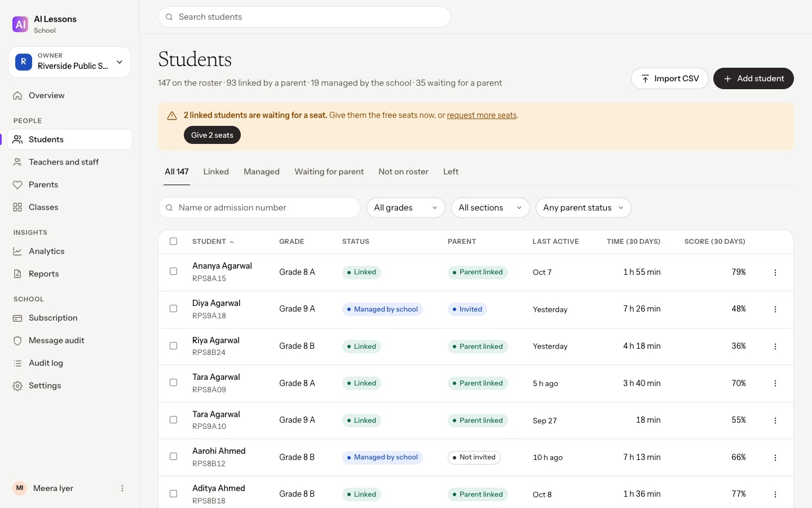Follow the request more seats link
The width and height of the screenshot is (812, 508).
[482, 115]
